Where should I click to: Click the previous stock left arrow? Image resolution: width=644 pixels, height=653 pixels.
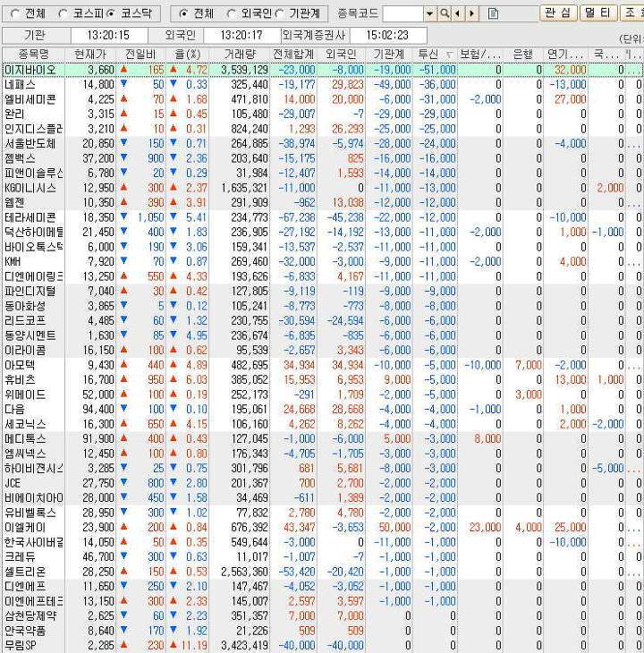[x=458, y=14]
